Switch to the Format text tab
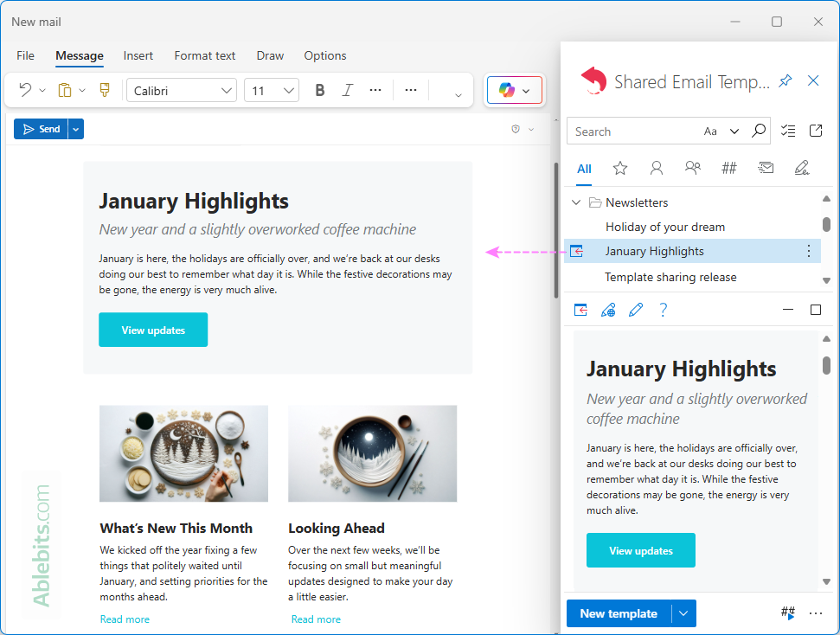 [x=204, y=55]
